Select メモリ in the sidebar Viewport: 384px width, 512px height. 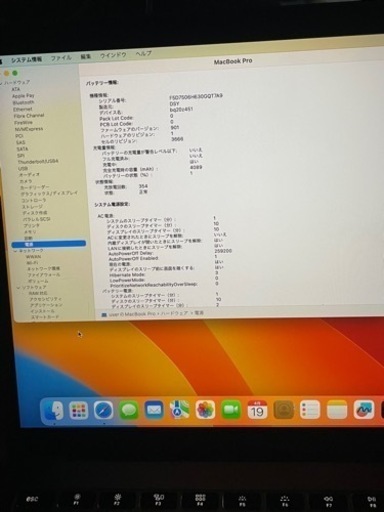(30, 232)
